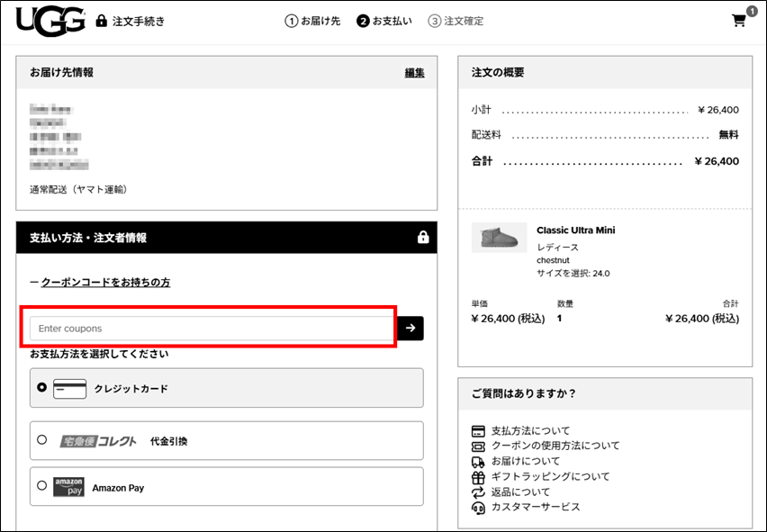
Task: Click the Enter coupons input field
Action: tap(213, 328)
